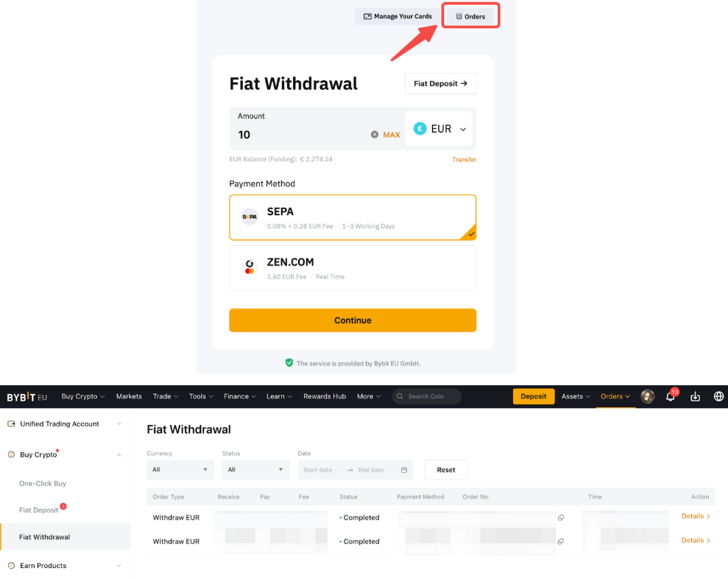
Task: Open the Buy Crypto top menu
Action: (82, 396)
